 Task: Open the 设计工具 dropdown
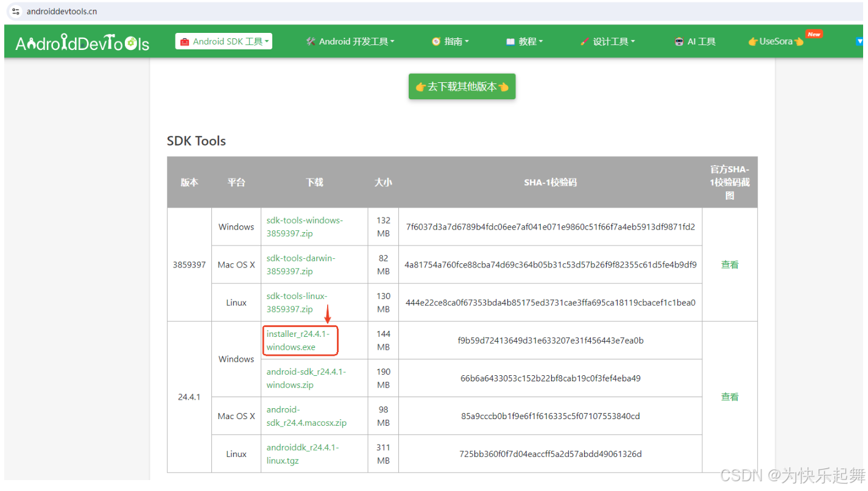click(x=608, y=41)
